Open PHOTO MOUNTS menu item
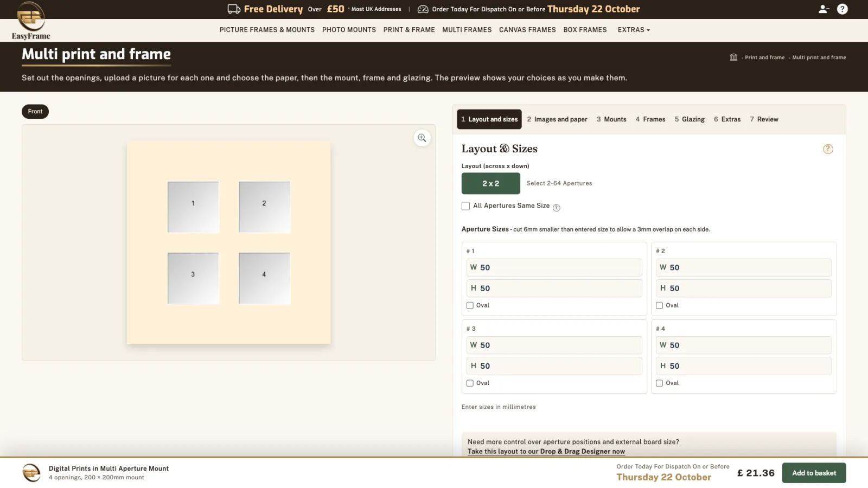This screenshot has height=488, width=868. click(x=349, y=30)
